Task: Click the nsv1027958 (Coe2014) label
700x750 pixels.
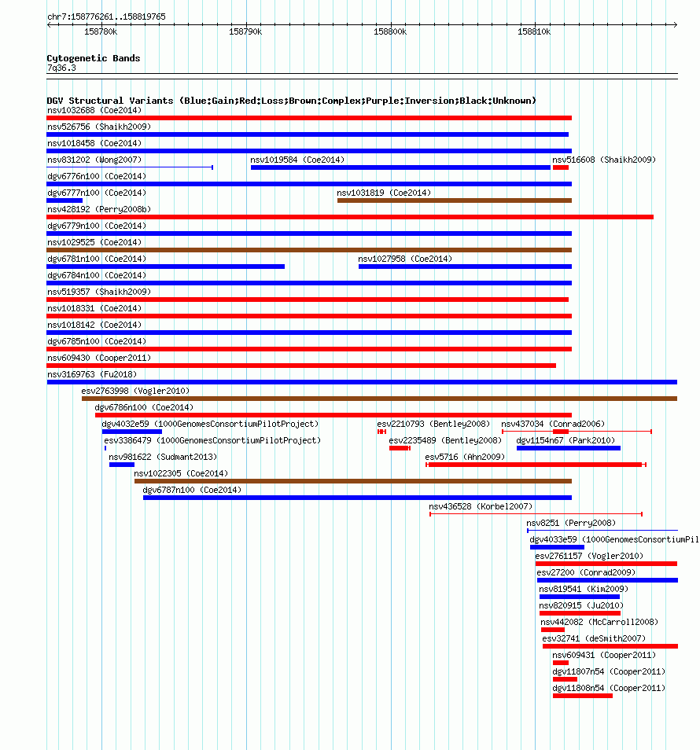Action: pos(405,259)
